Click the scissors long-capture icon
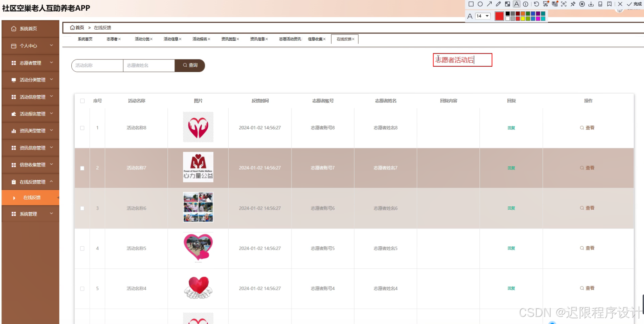This screenshot has height=324, width=644. click(546, 4)
